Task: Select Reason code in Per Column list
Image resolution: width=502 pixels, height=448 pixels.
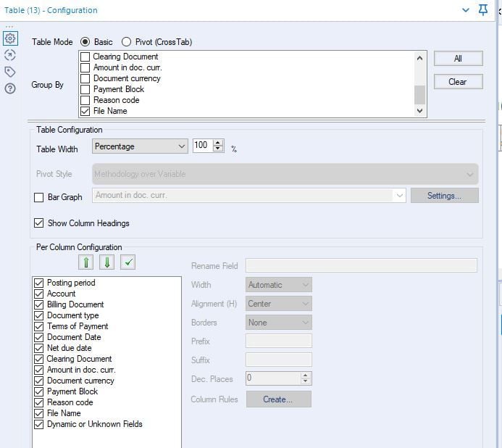Action: click(x=70, y=402)
